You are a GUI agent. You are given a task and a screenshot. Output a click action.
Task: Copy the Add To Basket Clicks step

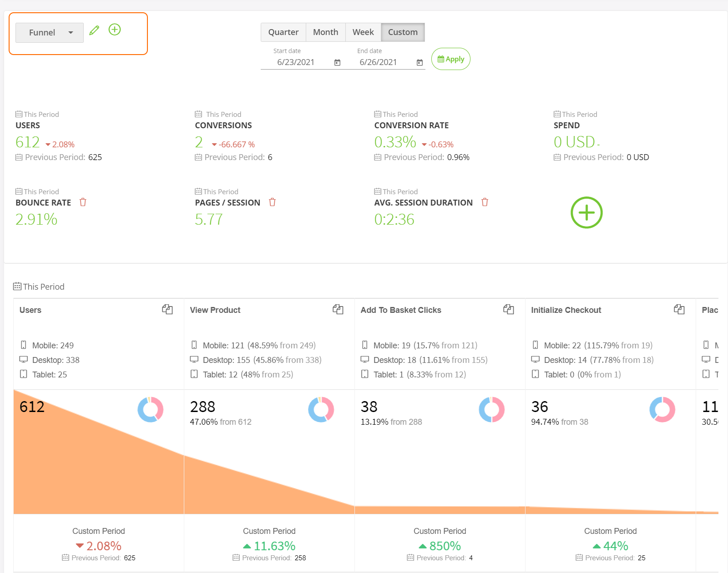[509, 310]
